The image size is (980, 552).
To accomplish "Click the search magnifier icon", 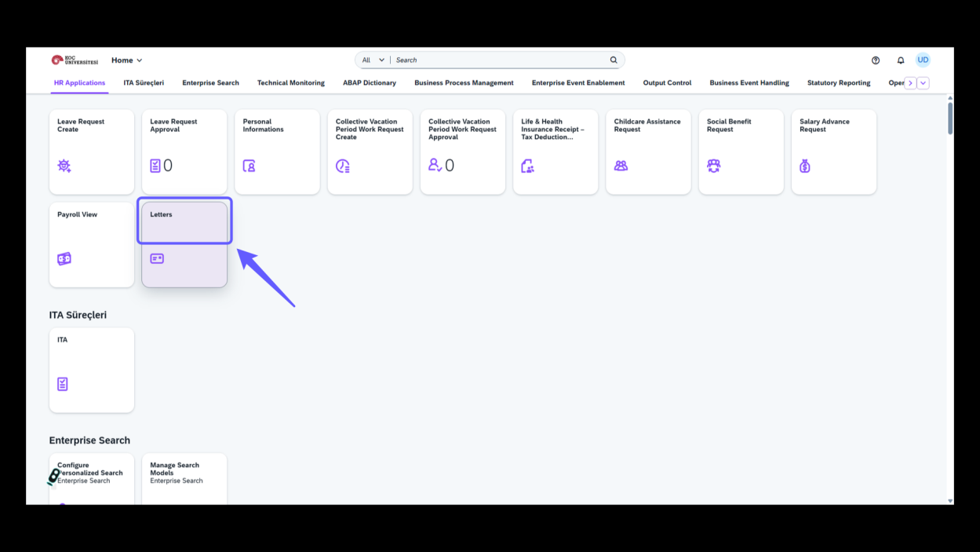I will coord(614,60).
